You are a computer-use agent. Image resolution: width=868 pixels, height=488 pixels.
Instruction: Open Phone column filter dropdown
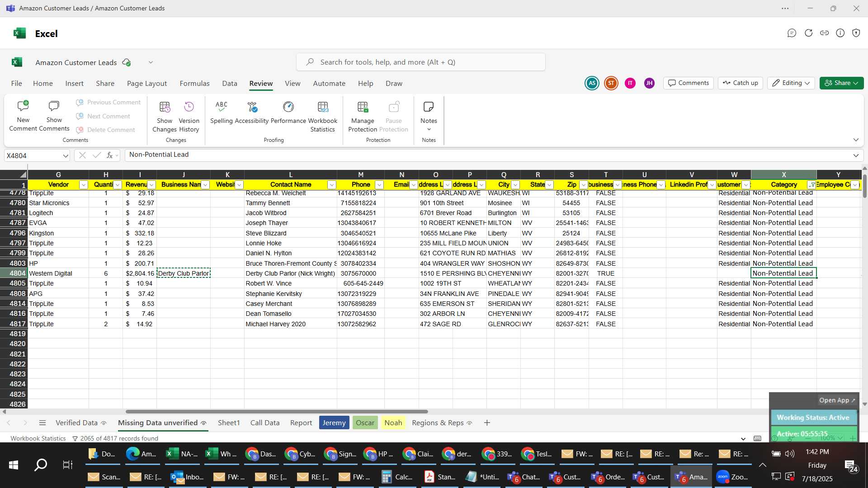379,185
